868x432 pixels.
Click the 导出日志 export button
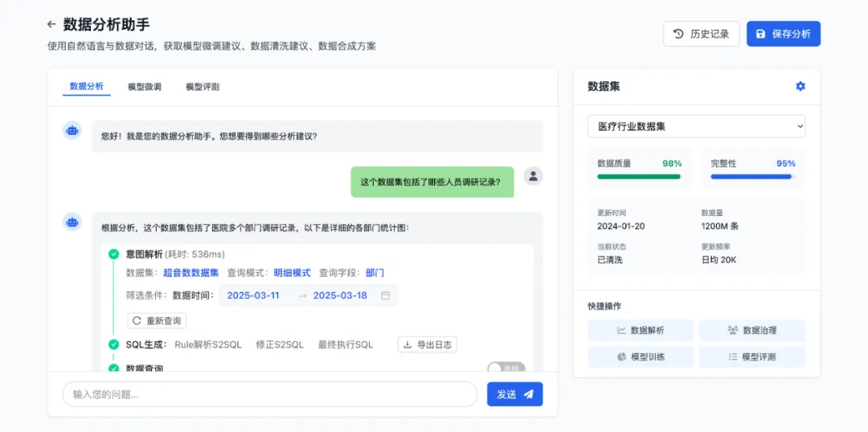pyautogui.click(x=428, y=344)
